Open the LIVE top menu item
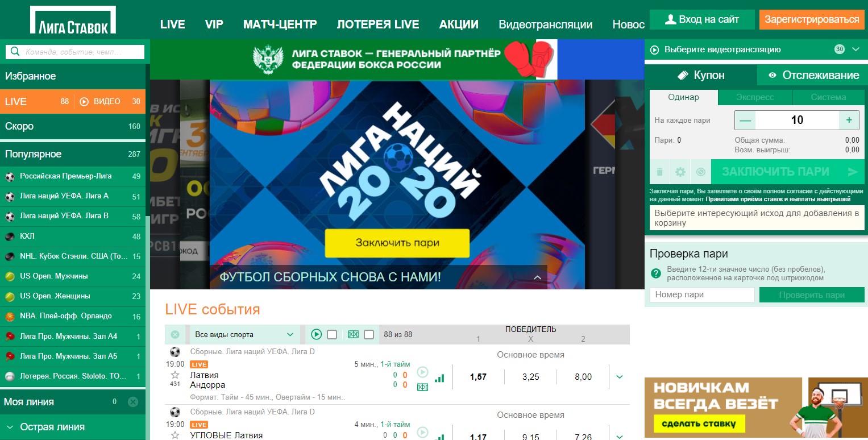This screenshot has width=868, height=440. tap(173, 24)
